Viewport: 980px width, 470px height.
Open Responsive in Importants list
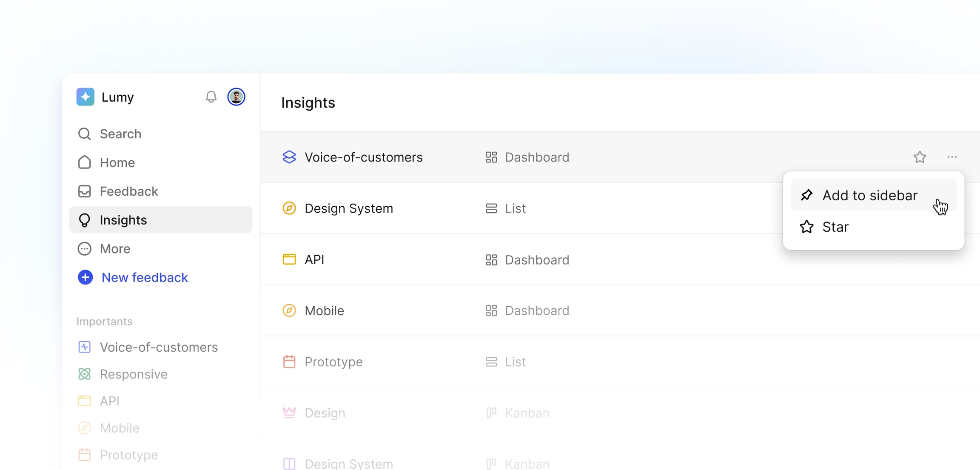pyautogui.click(x=133, y=374)
